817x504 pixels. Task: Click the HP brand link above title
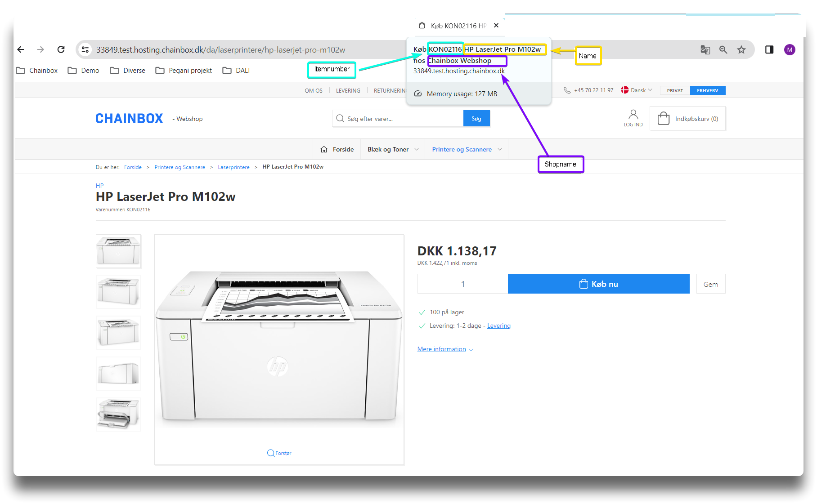(99, 186)
